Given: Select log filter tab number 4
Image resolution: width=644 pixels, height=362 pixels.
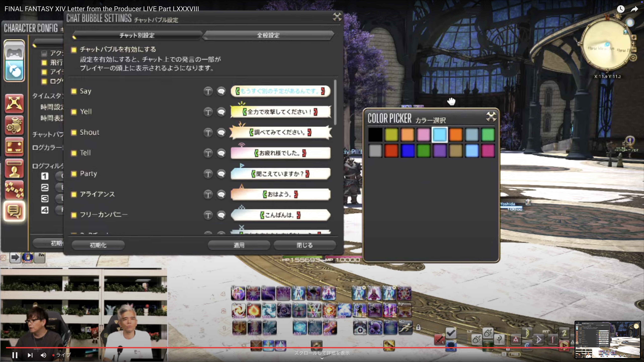Looking at the screenshot, I should pos(45,210).
